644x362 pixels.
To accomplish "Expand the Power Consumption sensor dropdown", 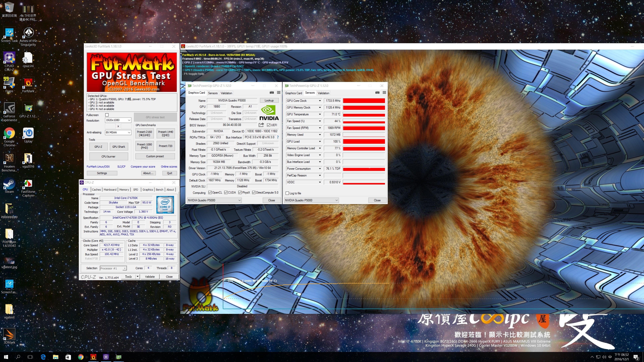I will click(x=320, y=169).
